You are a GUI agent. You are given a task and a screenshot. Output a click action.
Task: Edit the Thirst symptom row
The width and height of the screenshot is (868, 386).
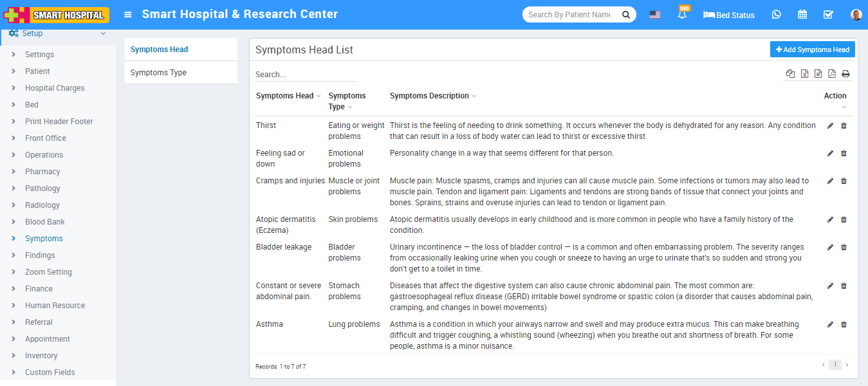point(830,125)
